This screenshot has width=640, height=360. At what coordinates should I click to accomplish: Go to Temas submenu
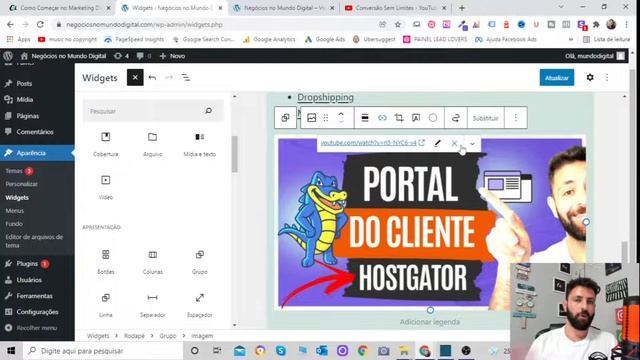14,171
